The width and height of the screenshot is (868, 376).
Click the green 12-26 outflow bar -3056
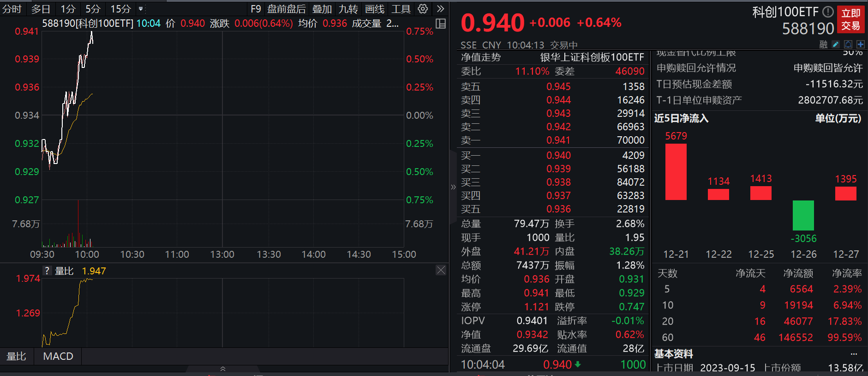pyautogui.click(x=803, y=215)
